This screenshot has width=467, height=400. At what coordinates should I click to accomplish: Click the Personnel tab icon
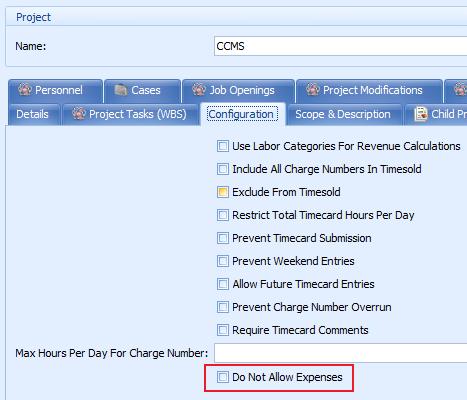click(x=25, y=89)
